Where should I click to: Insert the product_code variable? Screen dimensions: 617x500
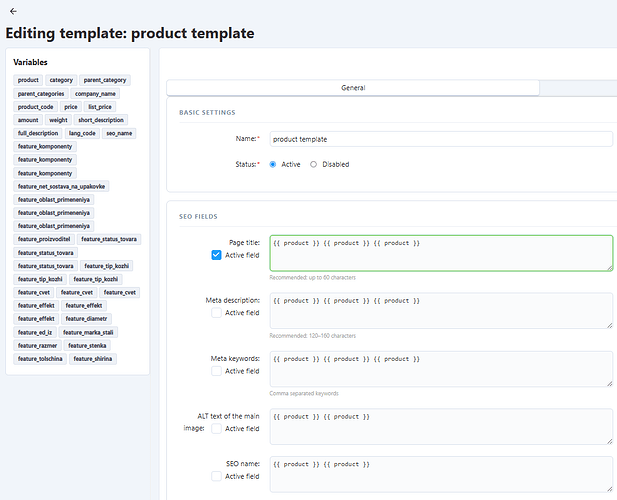click(x=35, y=107)
